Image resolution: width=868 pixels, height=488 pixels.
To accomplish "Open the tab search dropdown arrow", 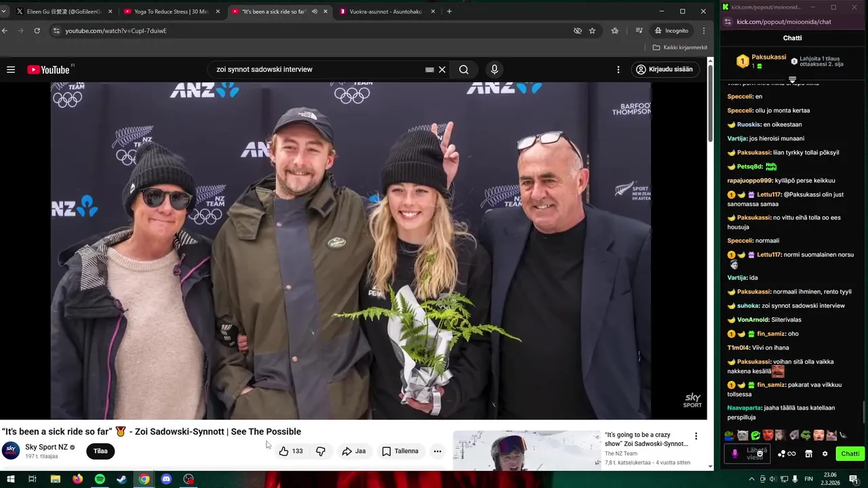I will [3, 12].
